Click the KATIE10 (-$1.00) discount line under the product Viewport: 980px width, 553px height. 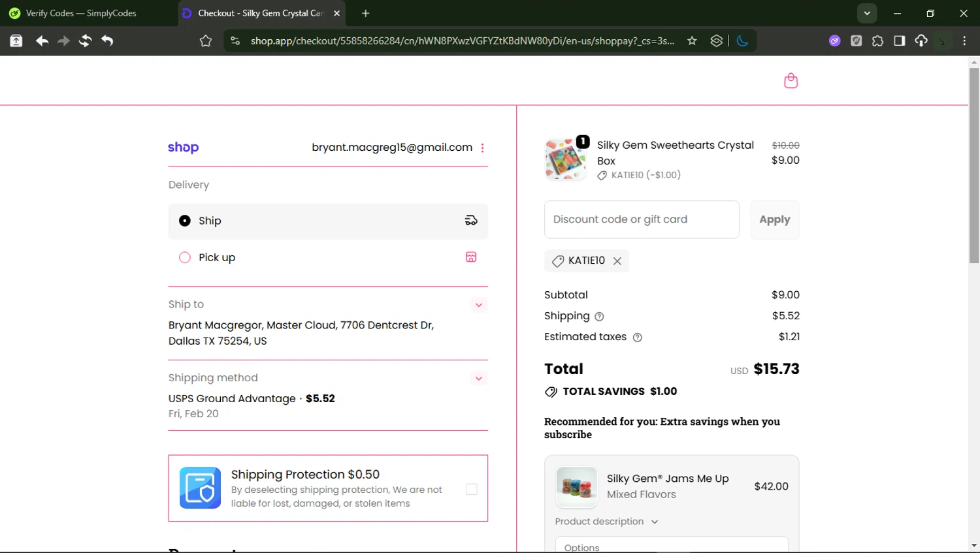pyautogui.click(x=639, y=175)
